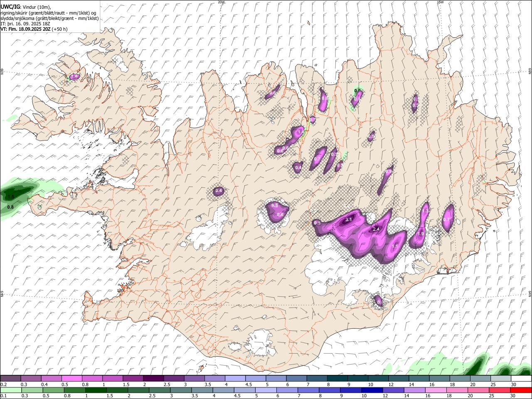Viewport: 532px width, 399px height.
Task: Pick the 8 dark teal swatch in the snow legend
Action: click(x=337, y=379)
